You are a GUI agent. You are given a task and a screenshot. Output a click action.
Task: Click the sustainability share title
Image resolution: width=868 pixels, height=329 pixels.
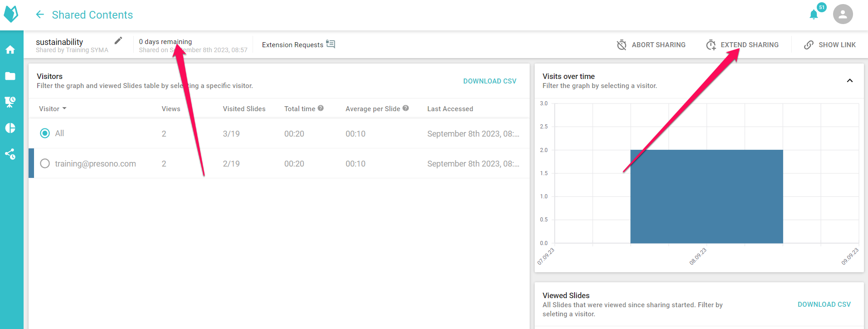pyautogui.click(x=59, y=42)
